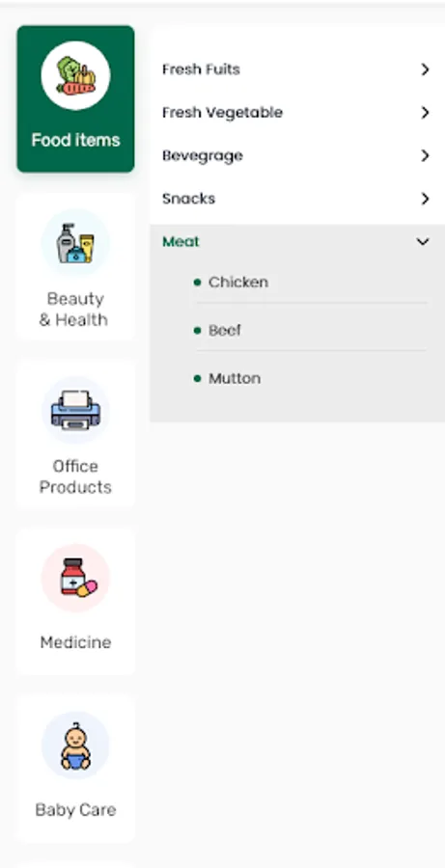This screenshot has width=445, height=868.
Task: Choose the Office Products printer icon
Action: [x=75, y=411]
